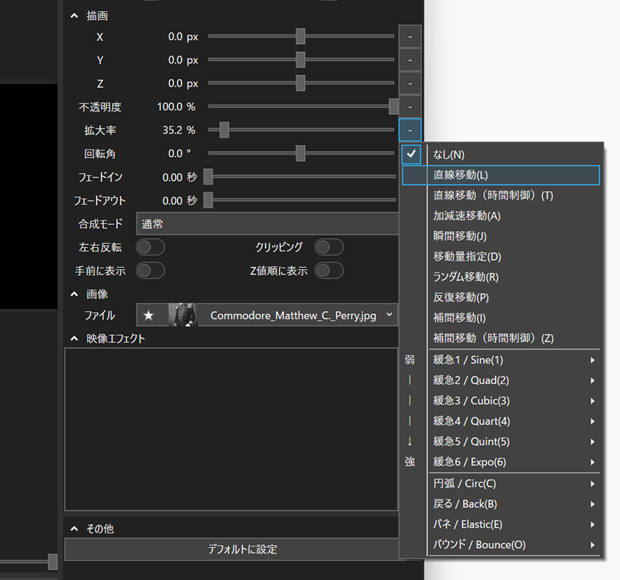Screen dimensions: 620x580
Task: Toggle the horizontal flip (左右反転) switch
Action: (x=150, y=247)
